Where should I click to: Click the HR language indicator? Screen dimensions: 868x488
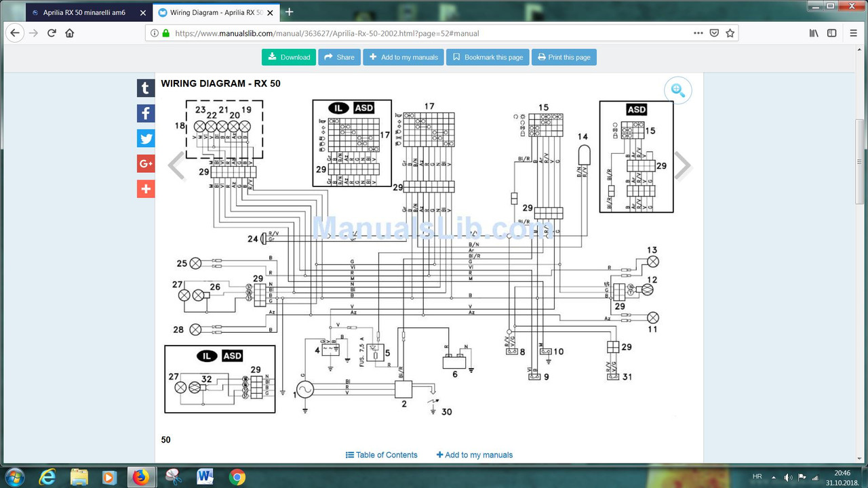tap(757, 476)
